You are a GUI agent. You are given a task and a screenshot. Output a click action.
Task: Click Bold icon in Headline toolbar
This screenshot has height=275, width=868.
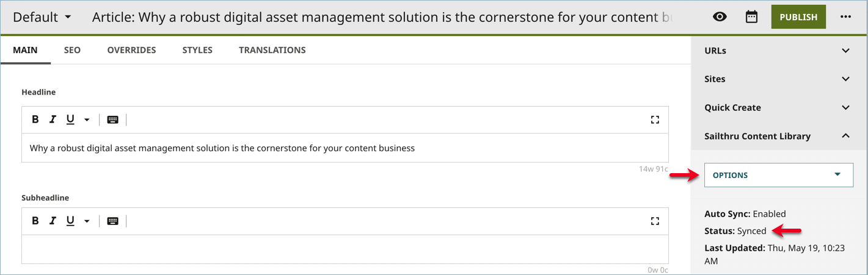35,120
